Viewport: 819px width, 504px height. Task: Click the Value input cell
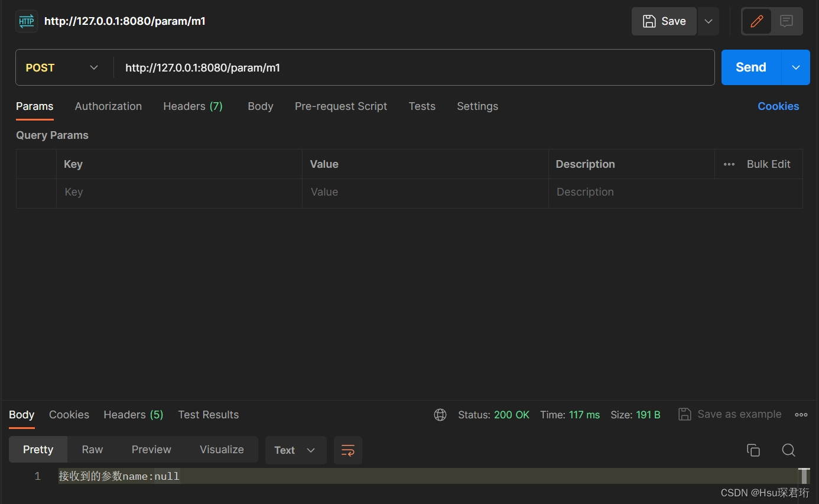[x=425, y=193]
